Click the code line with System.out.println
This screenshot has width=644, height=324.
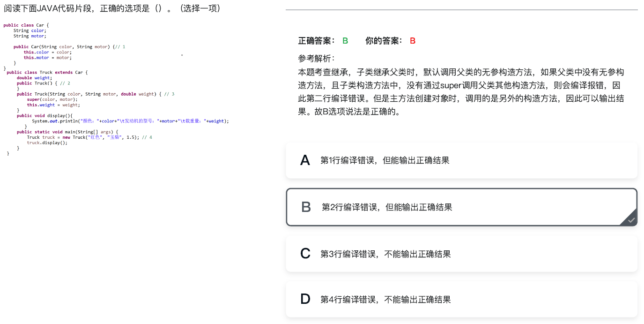(x=130, y=121)
